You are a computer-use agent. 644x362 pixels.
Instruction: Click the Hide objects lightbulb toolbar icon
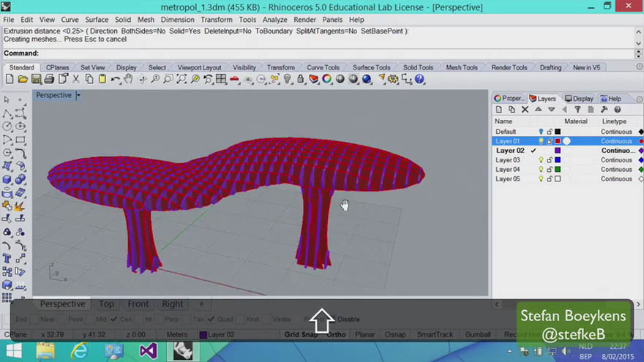(288, 79)
